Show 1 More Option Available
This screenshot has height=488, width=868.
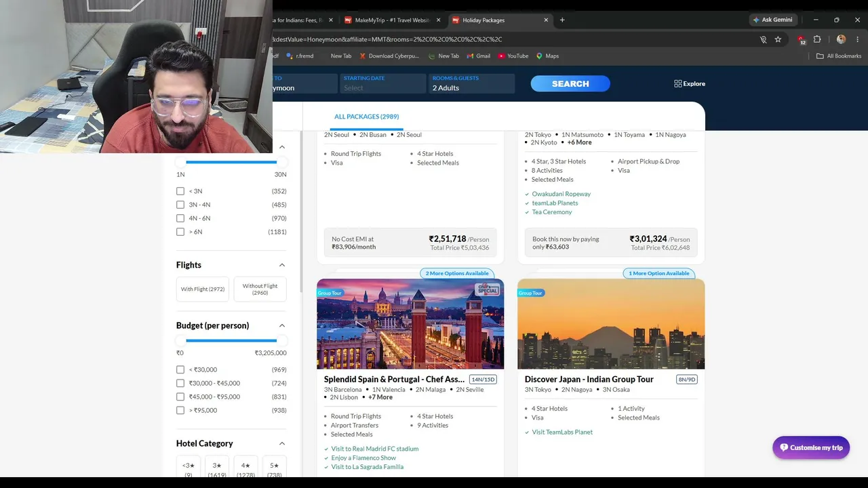659,273
